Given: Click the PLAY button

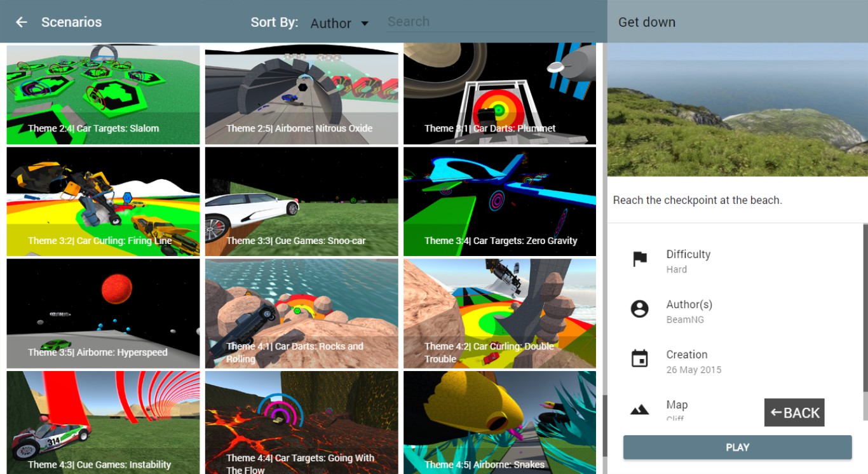Looking at the screenshot, I should (737, 447).
